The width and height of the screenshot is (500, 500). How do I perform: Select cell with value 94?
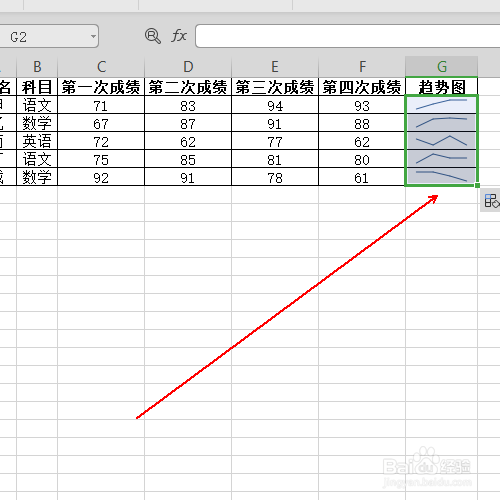275,105
